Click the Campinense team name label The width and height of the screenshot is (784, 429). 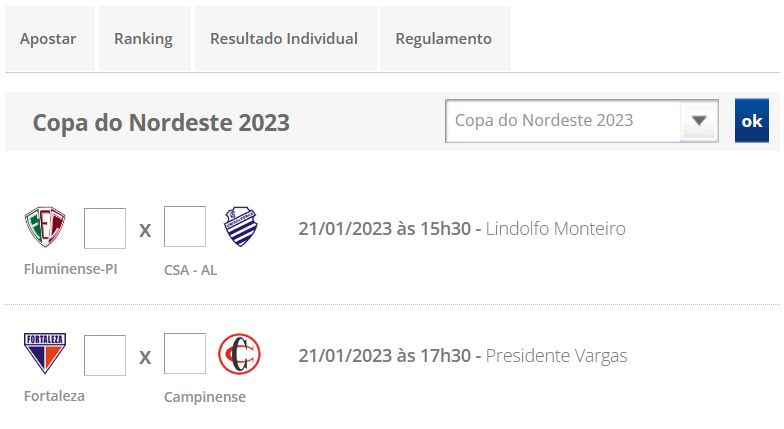[205, 397]
